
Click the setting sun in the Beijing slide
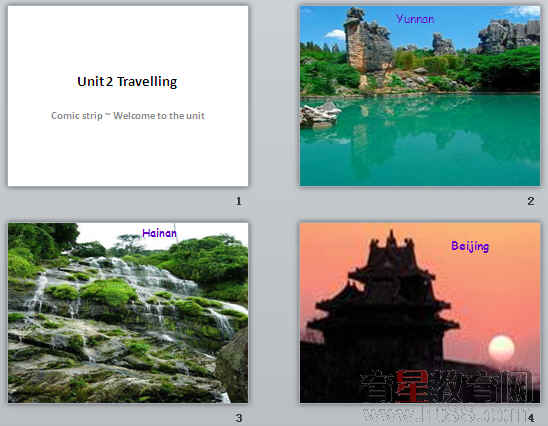click(501, 348)
